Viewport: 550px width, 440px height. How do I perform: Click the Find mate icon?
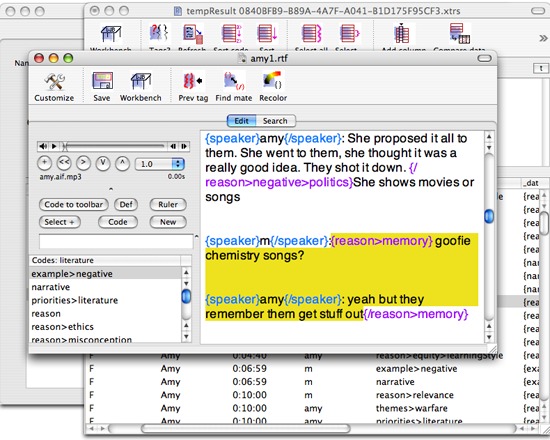point(234,81)
